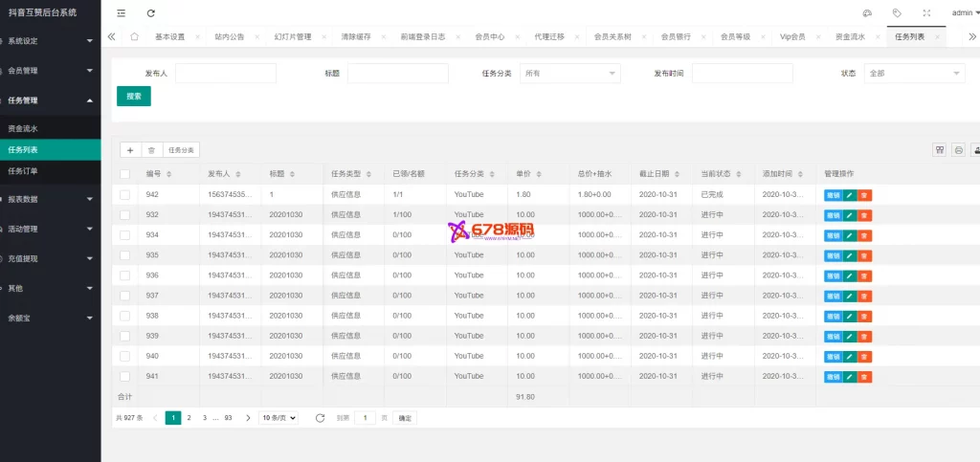Viewport: 980px width, 462px height.
Task: Click the go-to page number input
Action: (x=365, y=418)
